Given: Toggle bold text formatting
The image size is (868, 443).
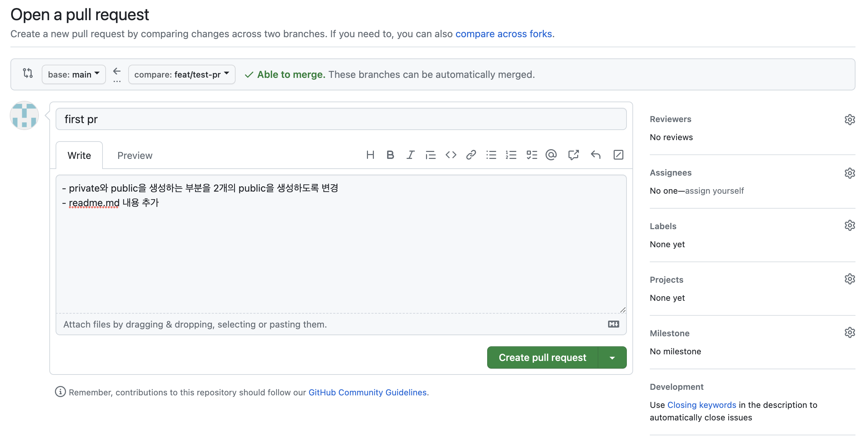Looking at the screenshot, I should [390, 155].
